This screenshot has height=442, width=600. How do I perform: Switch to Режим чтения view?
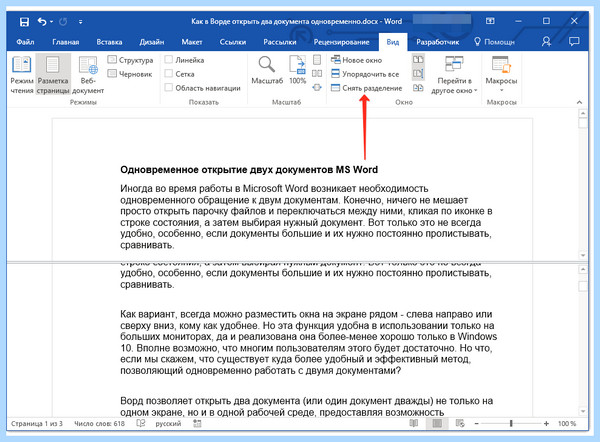click(22, 75)
